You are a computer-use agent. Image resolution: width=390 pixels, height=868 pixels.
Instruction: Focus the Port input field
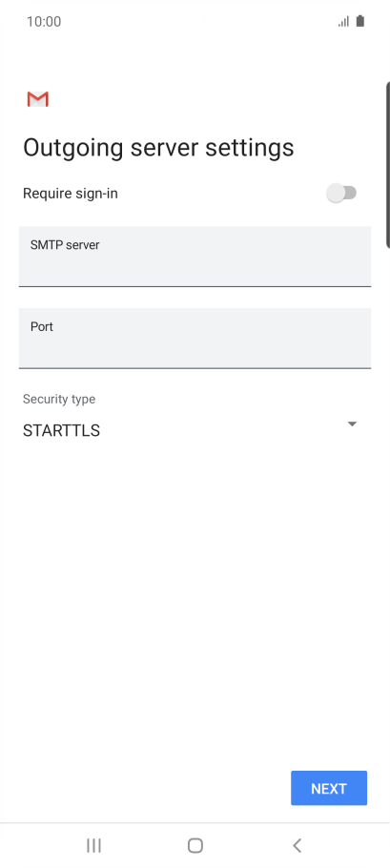click(195, 339)
